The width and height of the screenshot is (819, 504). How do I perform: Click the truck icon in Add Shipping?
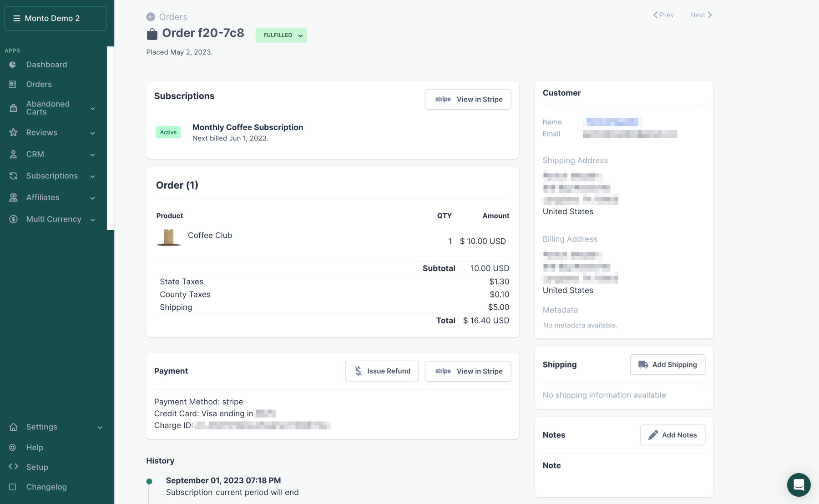(643, 365)
